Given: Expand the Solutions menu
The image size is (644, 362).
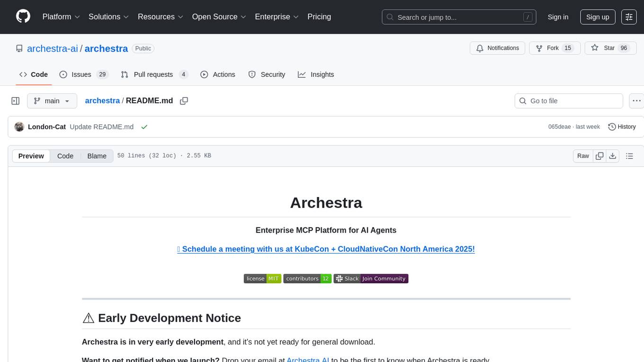Looking at the screenshot, I should [109, 17].
